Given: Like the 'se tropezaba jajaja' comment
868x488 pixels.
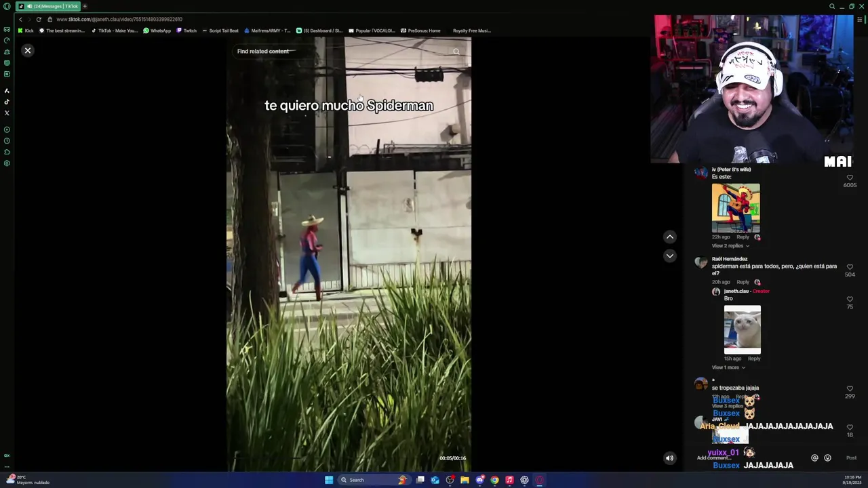Looking at the screenshot, I should [x=850, y=389].
